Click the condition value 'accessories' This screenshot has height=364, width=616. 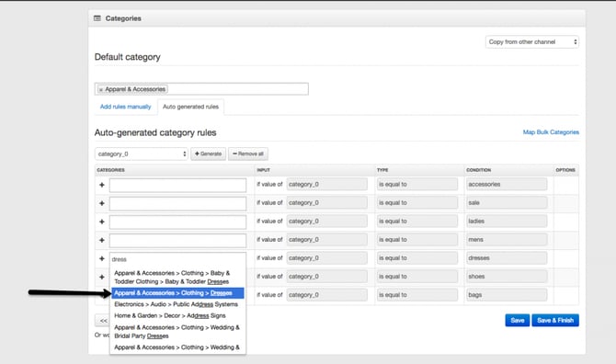point(507,184)
